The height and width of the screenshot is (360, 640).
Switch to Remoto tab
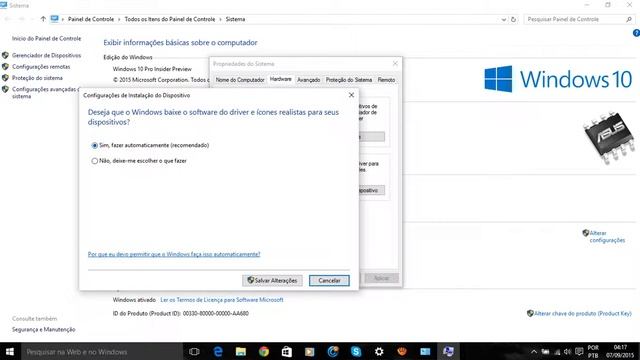(386, 80)
